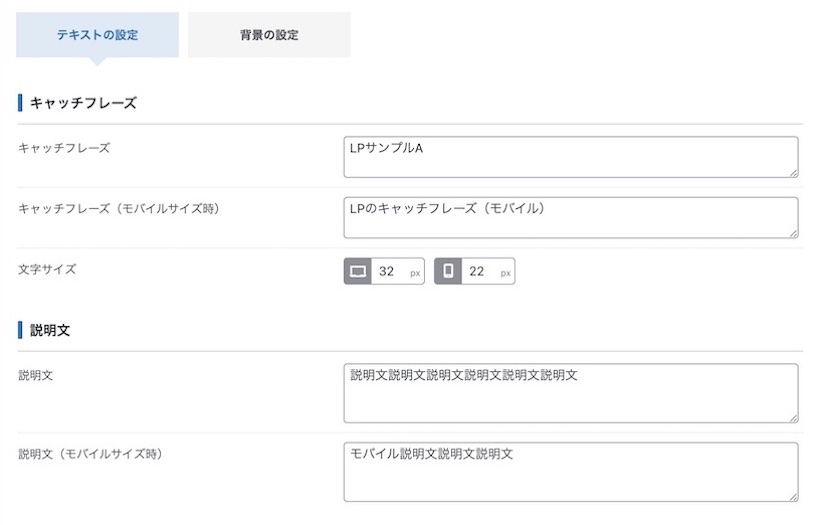Click resize handle of mobile catchphrase text area
The width and height of the screenshot is (820, 525).
(794, 234)
